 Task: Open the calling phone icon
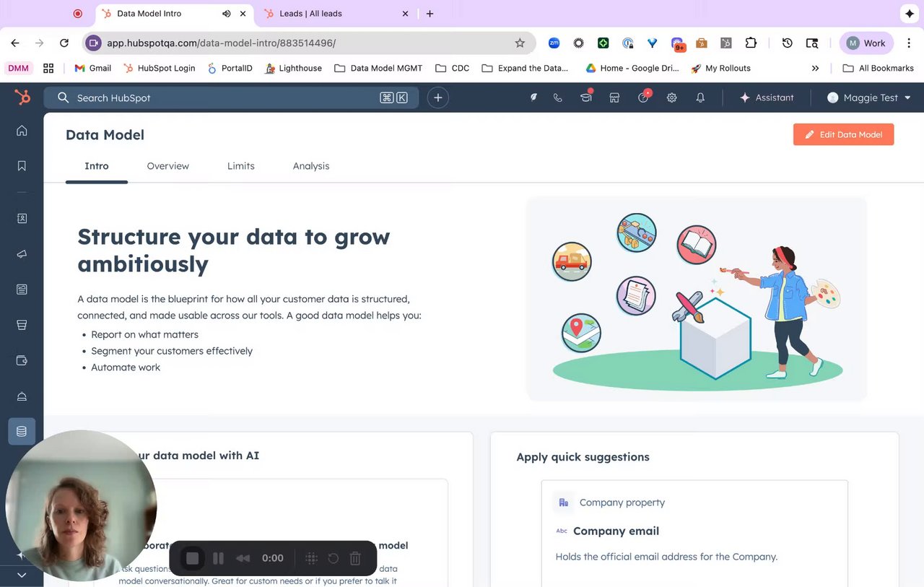558,97
